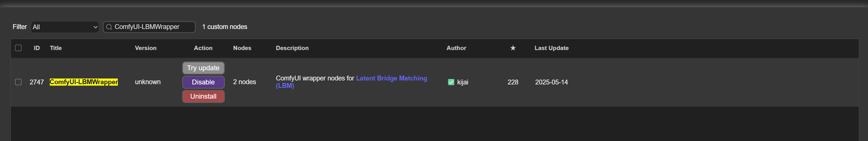Click the Try update button
Viewport: 868px width, 141px height.
[203, 68]
